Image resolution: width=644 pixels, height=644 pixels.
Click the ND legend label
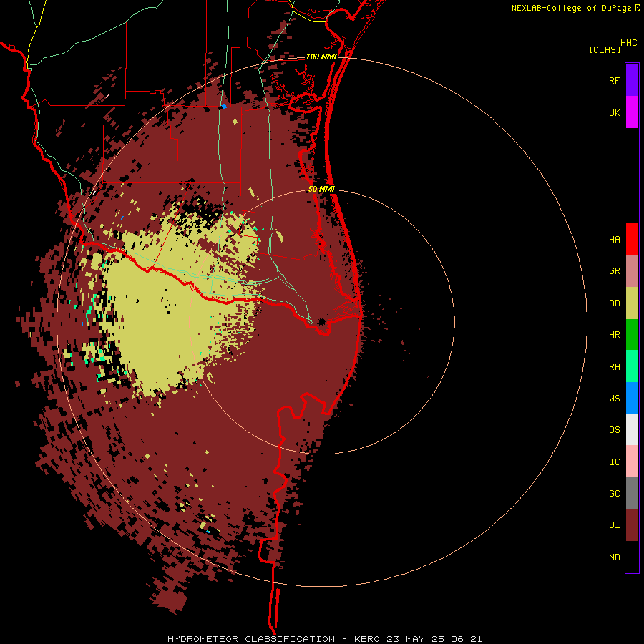click(x=614, y=557)
